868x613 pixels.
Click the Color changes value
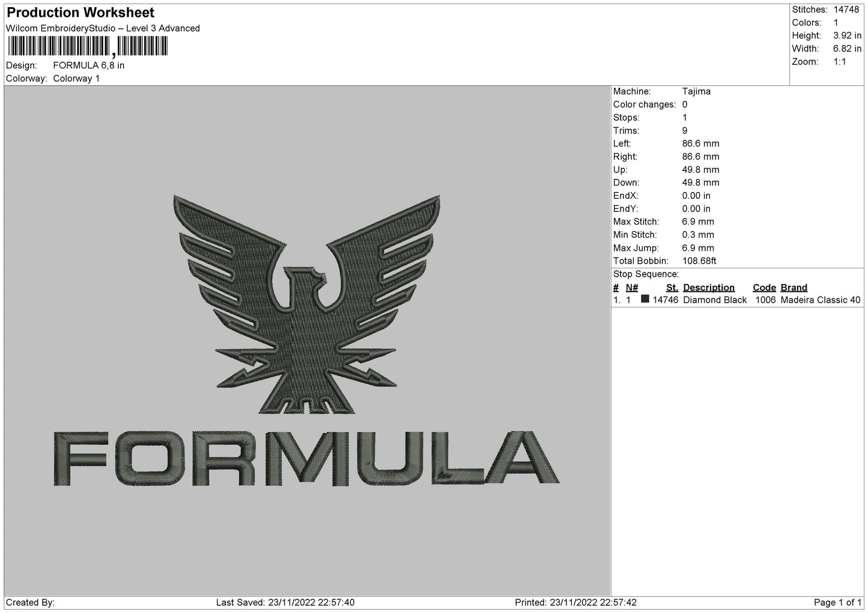click(x=685, y=104)
